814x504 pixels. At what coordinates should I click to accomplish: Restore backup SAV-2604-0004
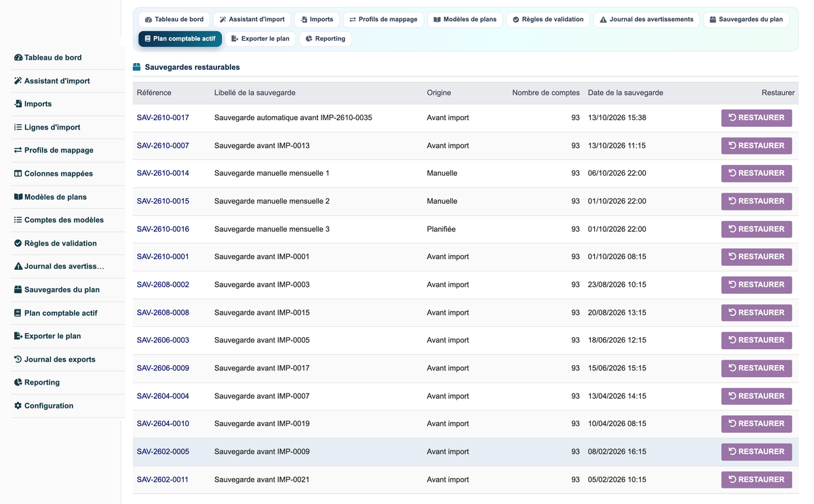756,396
